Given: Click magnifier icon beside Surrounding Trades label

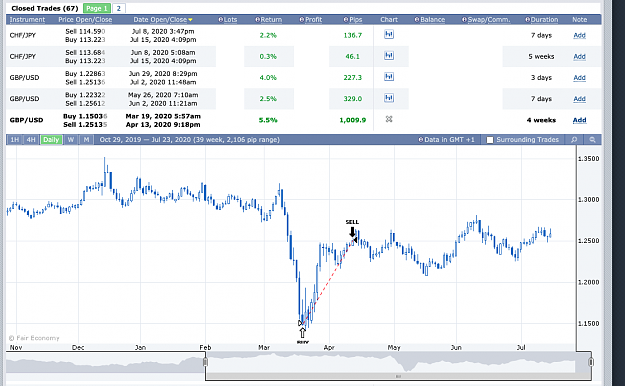Looking at the screenshot, I should pyautogui.click(x=574, y=140).
